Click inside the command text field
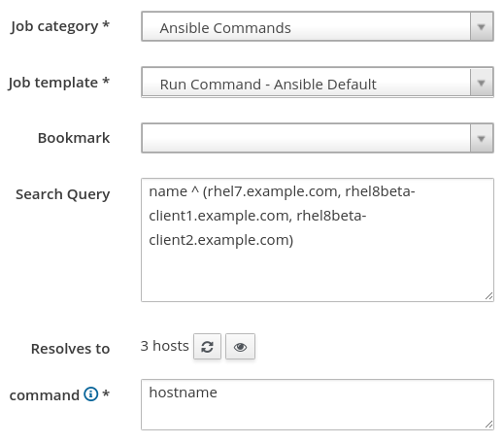The image size is (504, 444). pos(318,405)
